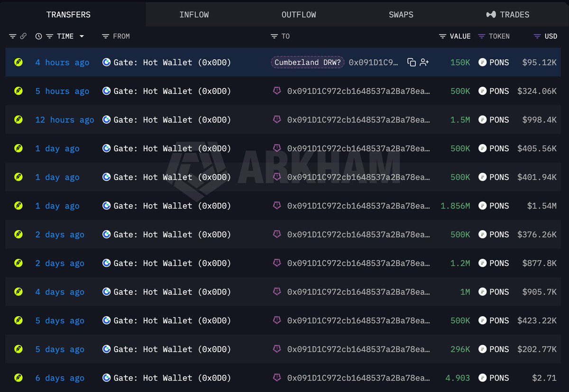Image resolution: width=569 pixels, height=392 pixels.
Task: Click the $877.8K USD amount
Action: (539, 263)
